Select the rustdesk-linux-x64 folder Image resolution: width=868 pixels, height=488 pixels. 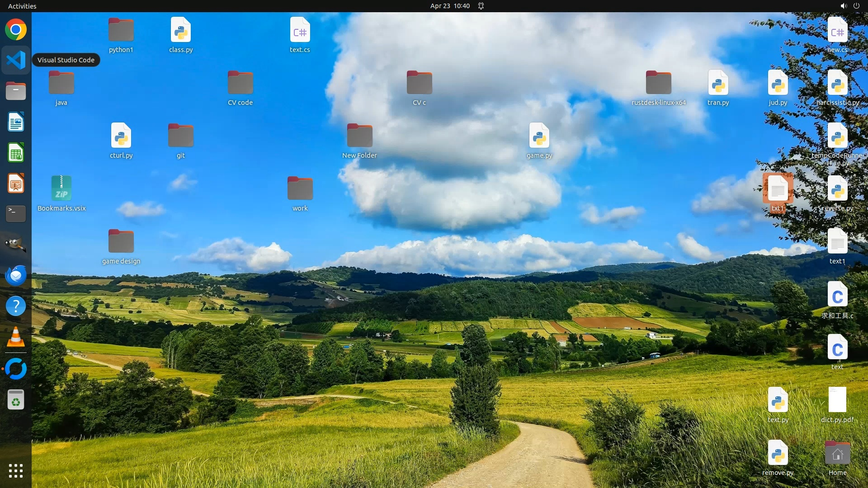658,83
